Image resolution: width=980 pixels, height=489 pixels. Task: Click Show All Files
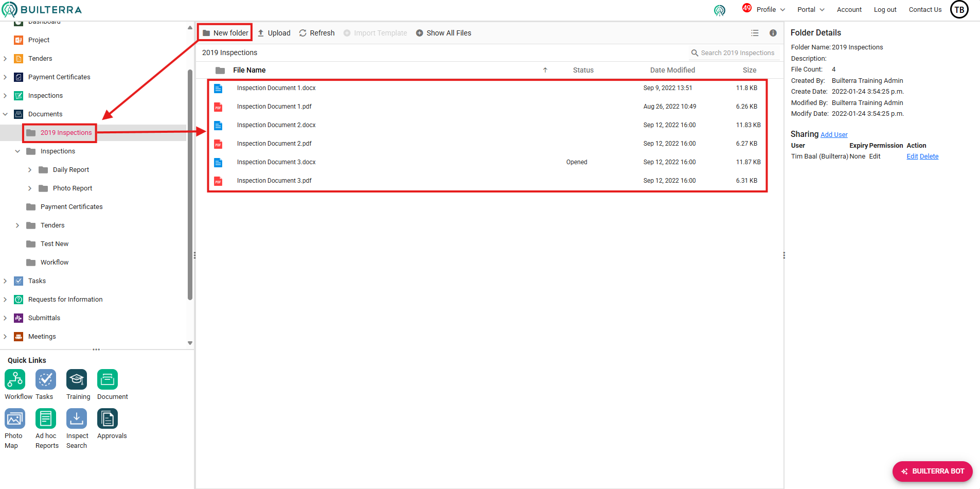[443, 33]
